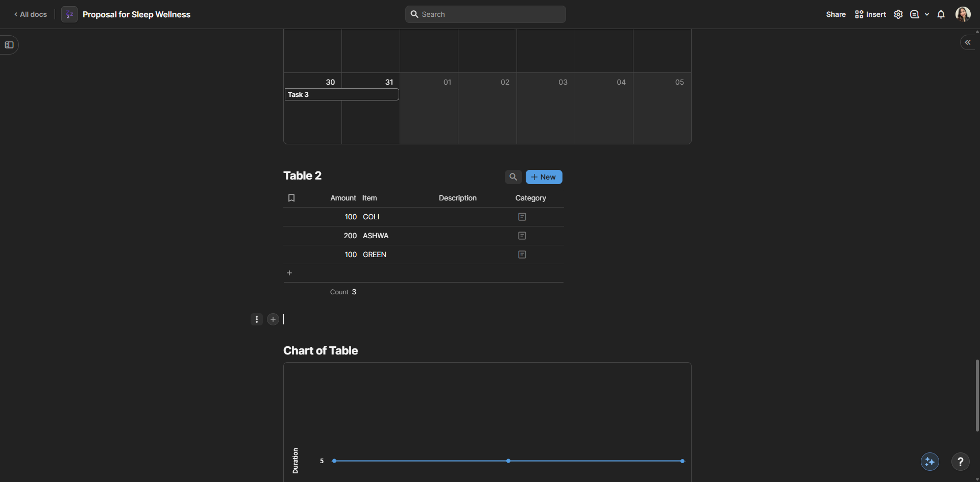Open the notifications bell

pos(941,14)
